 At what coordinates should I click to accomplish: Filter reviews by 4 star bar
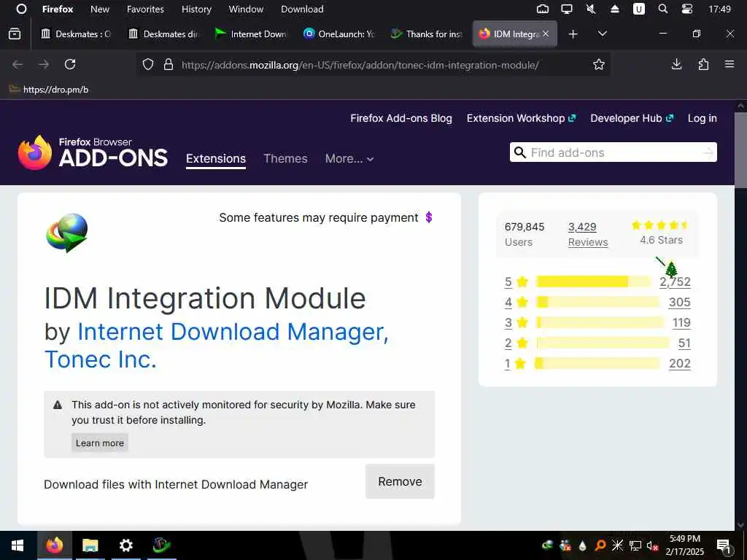598,302
